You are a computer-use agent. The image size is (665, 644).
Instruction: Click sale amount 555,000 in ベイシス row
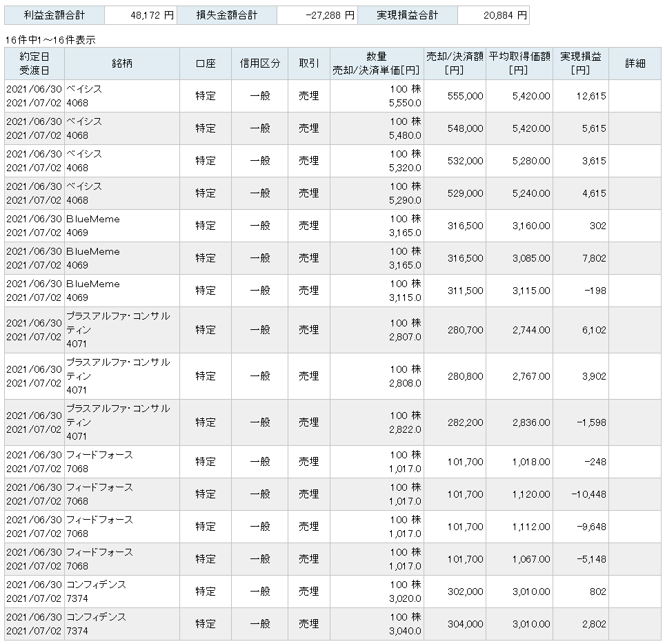coord(465,97)
